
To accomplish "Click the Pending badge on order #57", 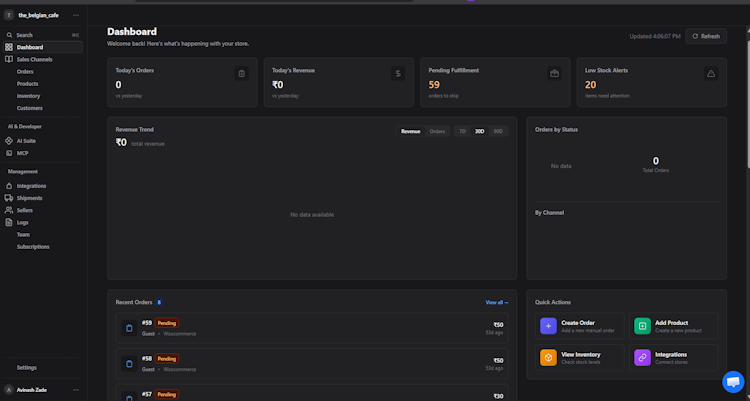I will coord(167,395).
